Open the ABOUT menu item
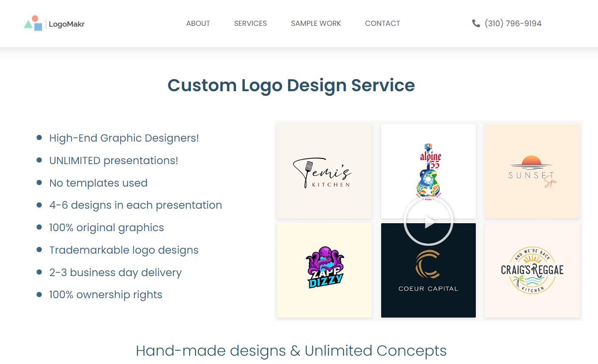Viewport: 598px width, 364px height. coord(198,23)
